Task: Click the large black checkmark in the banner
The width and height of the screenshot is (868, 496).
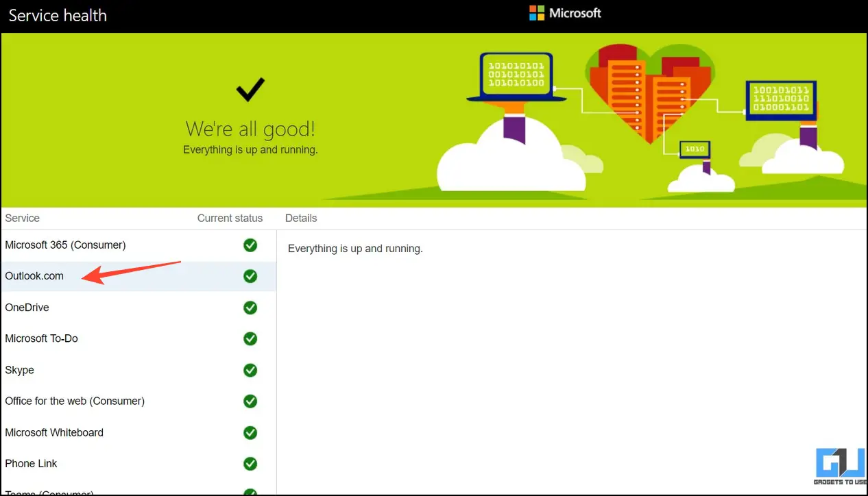Action: coord(250,89)
